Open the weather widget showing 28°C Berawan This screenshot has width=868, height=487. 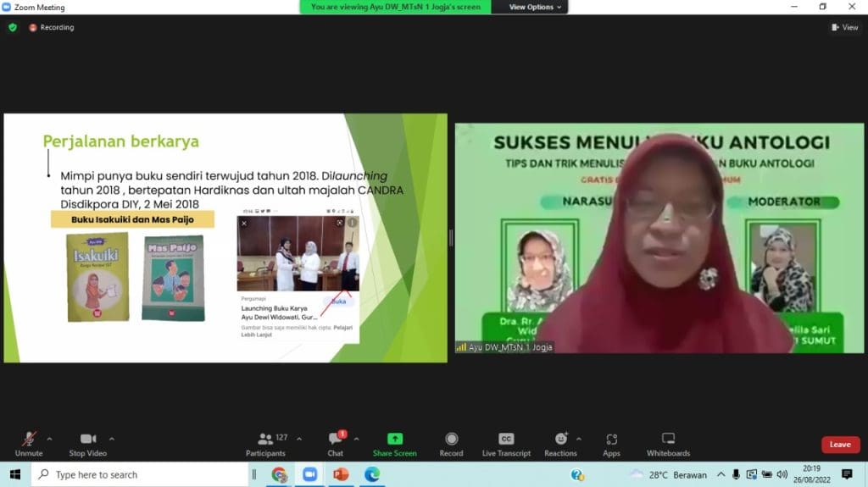pyautogui.click(x=669, y=474)
